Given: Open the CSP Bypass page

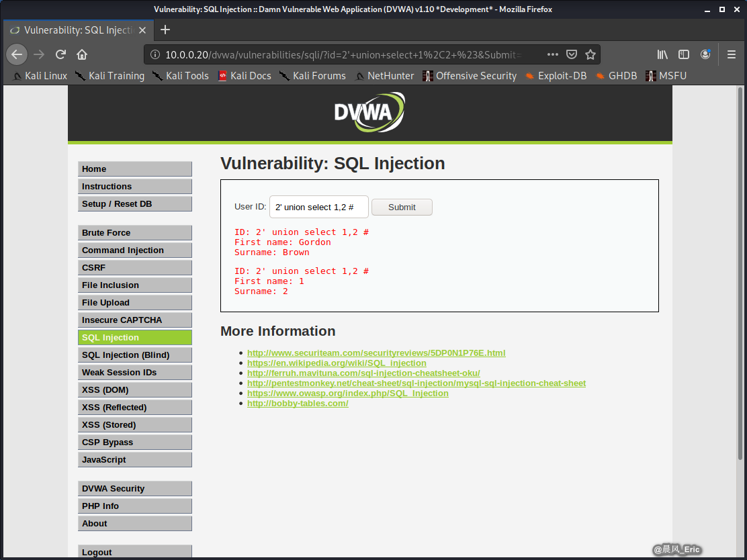Looking at the screenshot, I should (135, 442).
